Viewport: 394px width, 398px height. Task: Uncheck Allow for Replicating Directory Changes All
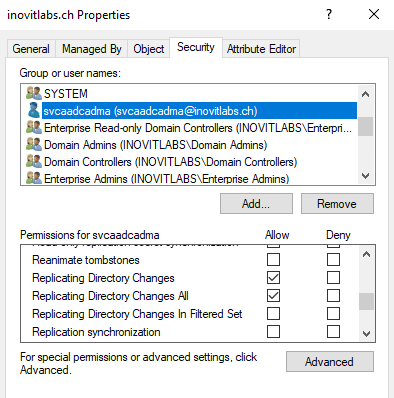(x=273, y=296)
